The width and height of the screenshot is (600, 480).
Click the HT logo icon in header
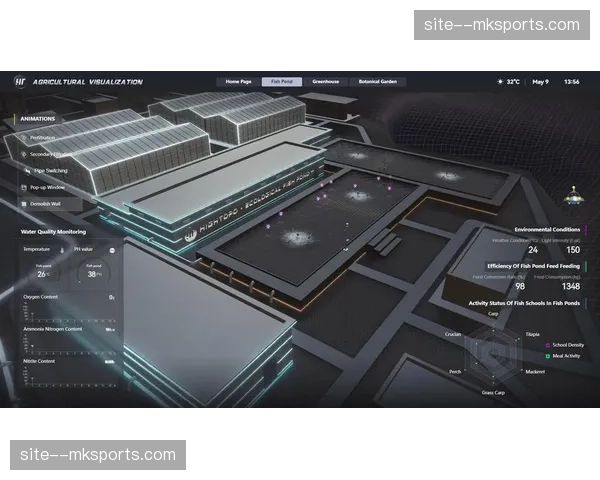coord(20,81)
